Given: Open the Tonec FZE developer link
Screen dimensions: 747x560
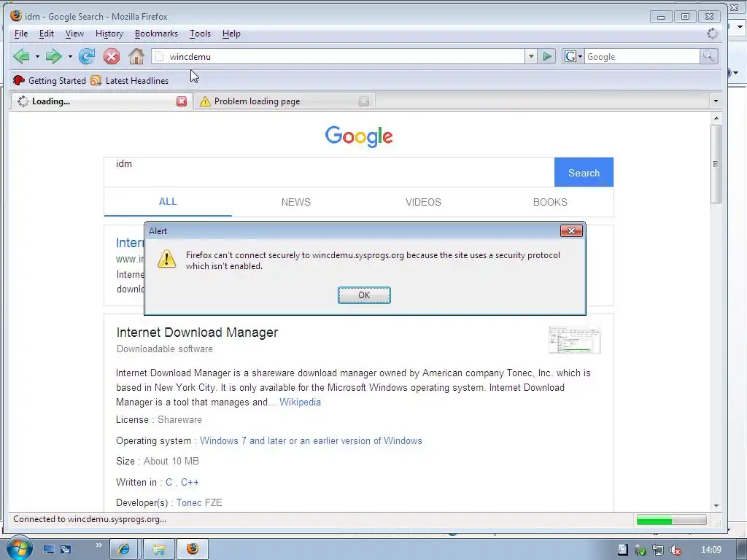Looking at the screenshot, I should 199,503.
